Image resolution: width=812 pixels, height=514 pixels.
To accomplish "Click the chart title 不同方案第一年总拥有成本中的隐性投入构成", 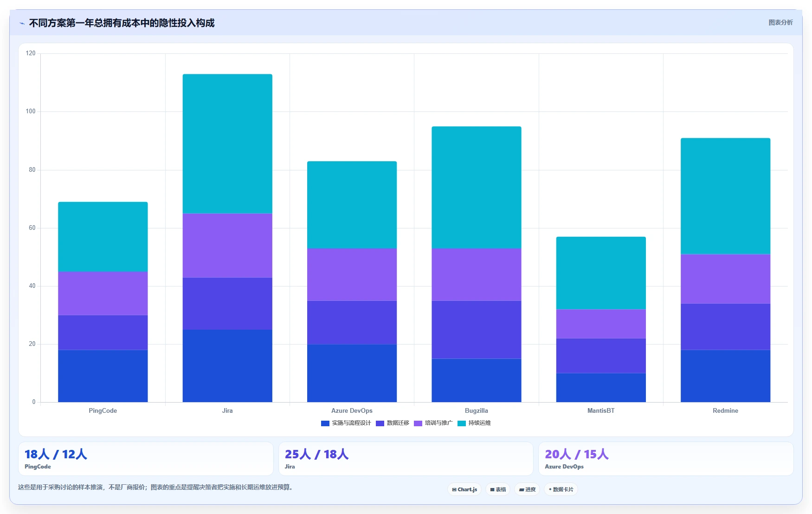I will [x=122, y=23].
